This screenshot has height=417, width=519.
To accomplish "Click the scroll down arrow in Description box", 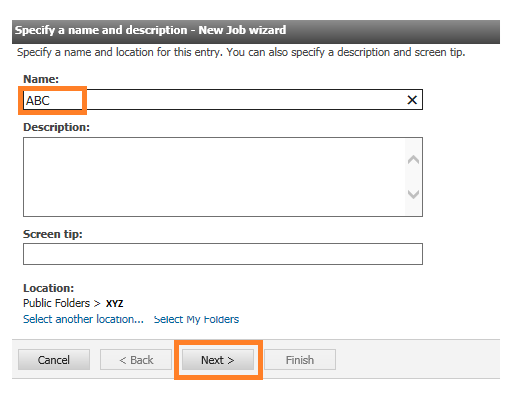I will click(x=413, y=194).
